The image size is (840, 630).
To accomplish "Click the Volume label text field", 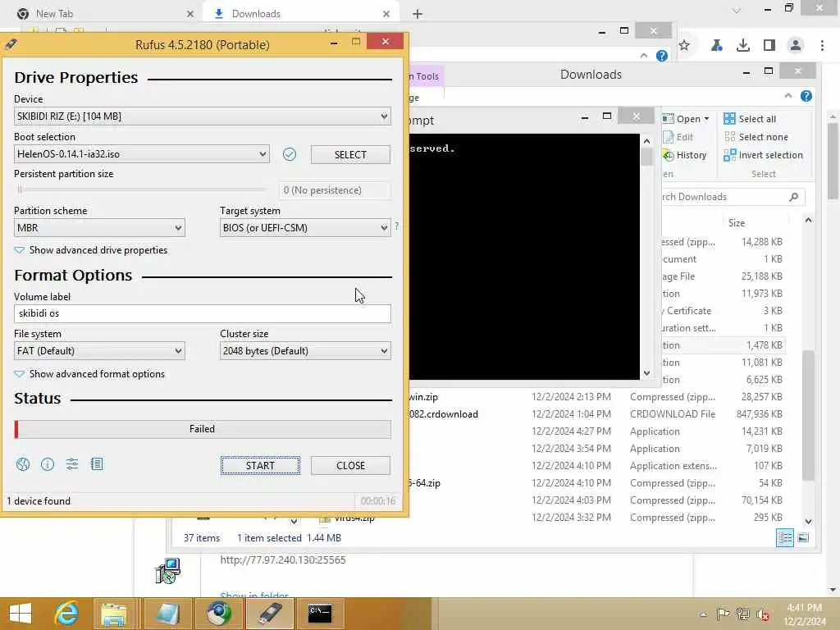I will pyautogui.click(x=202, y=313).
